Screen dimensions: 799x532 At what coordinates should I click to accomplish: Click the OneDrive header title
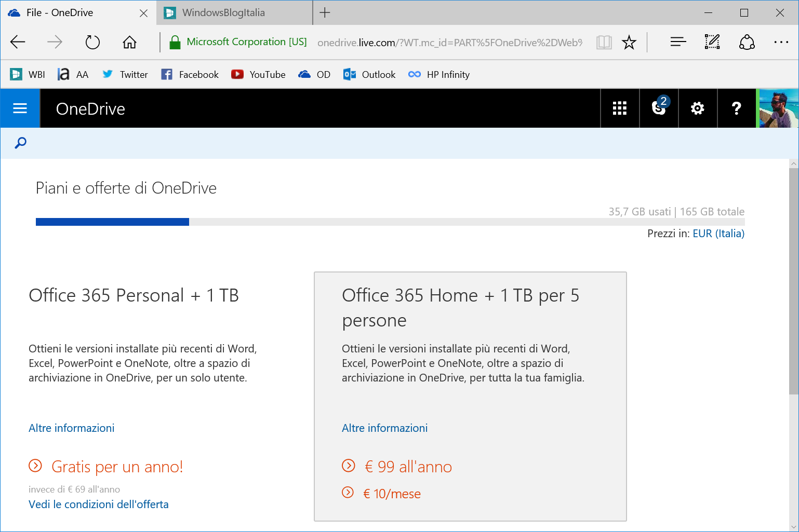tap(90, 109)
